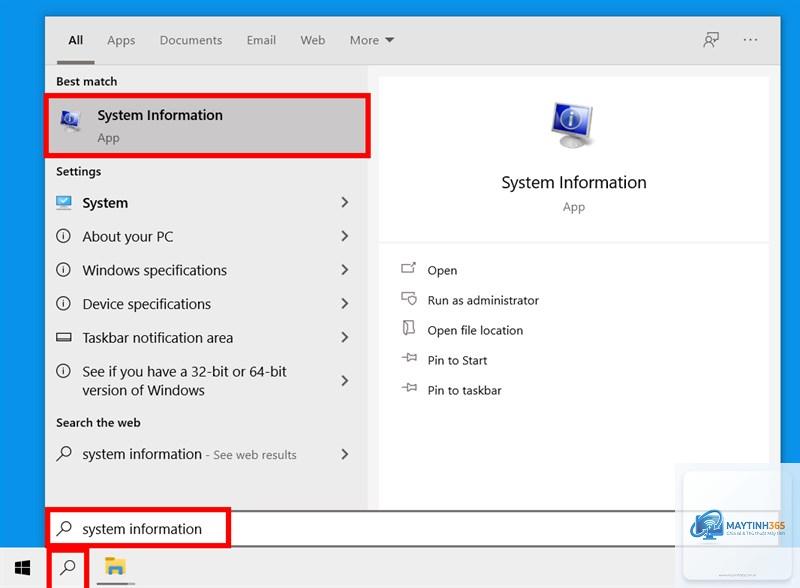This screenshot has height=588, width=800.
Task: Switch to the Apps tab
Action: [121, 40]
